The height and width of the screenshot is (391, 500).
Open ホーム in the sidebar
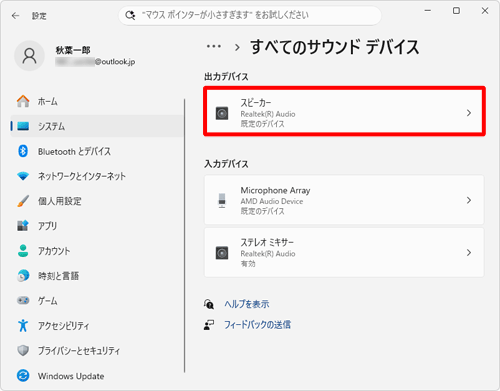coord(97,101)
